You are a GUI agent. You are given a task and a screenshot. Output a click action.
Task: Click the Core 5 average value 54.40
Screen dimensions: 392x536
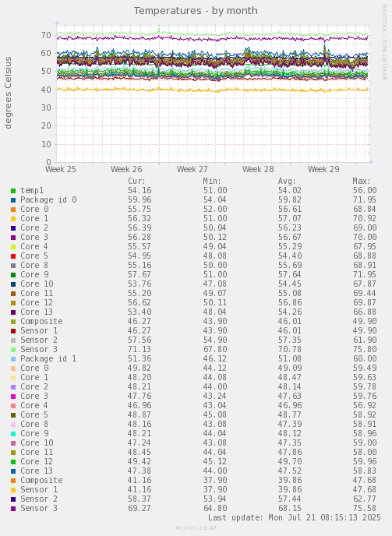click(290, 256)
